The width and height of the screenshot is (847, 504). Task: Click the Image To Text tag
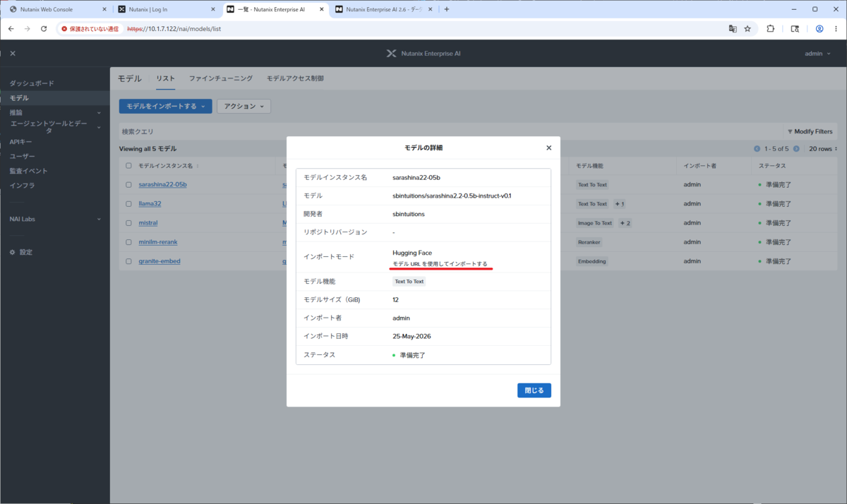tap(595, 223)
